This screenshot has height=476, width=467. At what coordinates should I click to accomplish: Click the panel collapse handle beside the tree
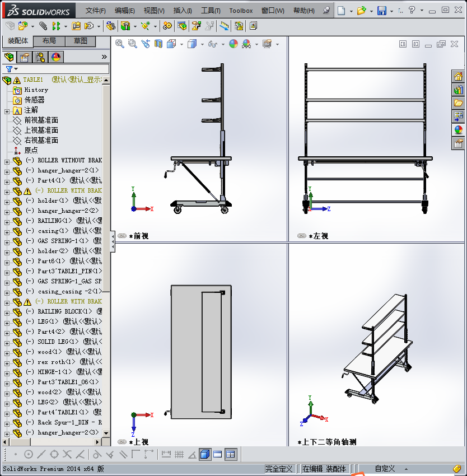coord(113,241)
